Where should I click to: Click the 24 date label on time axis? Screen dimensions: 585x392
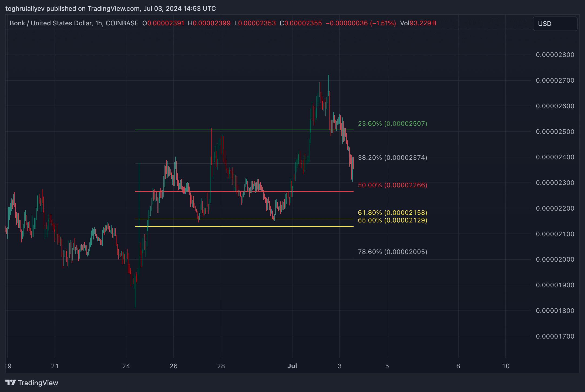point(126,366)
